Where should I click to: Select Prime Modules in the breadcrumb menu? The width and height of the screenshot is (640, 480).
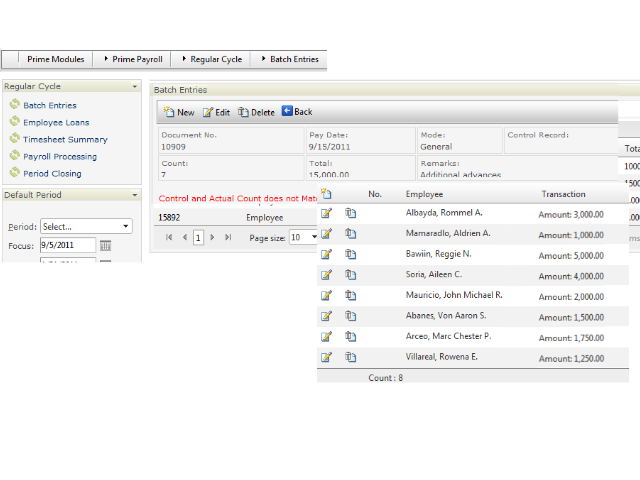56,59
